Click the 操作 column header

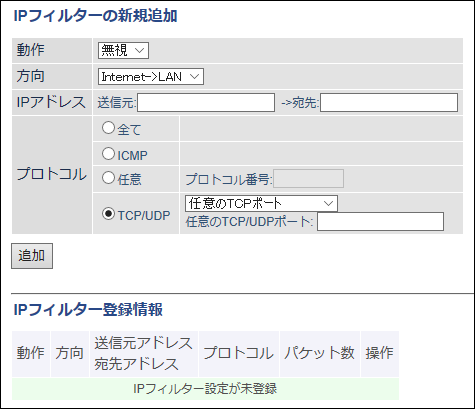(380, 354)
